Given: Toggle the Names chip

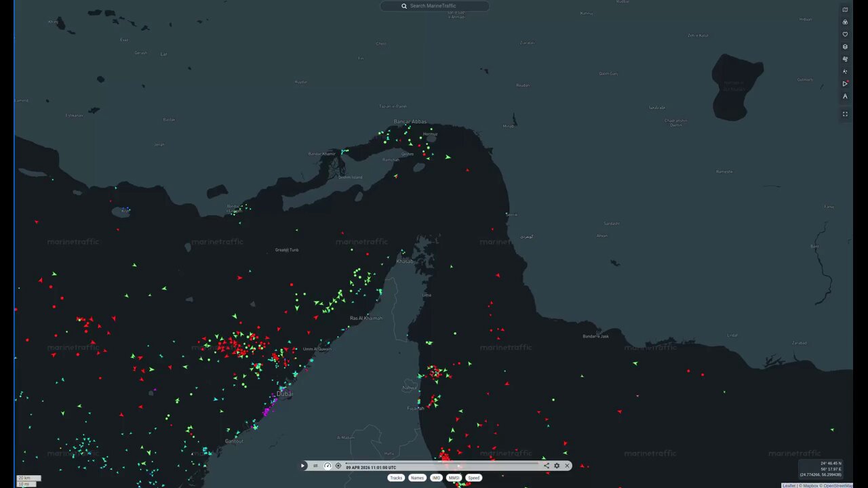Looking at the screenshot, I should tap(417, 478).
